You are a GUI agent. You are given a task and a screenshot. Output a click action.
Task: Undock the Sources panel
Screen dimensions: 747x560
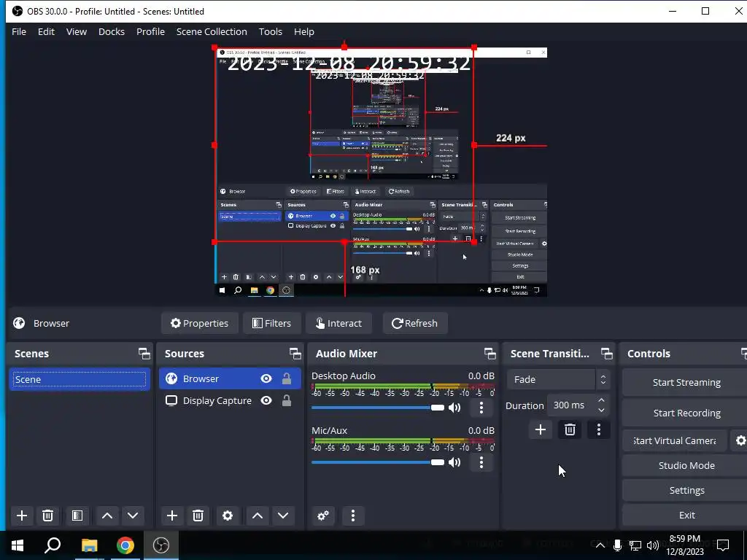click(x=295, y=354)
